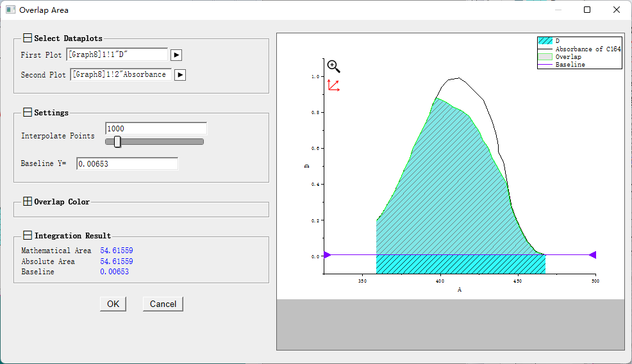Screen dimensions: 632x364
Task: Click the app icon in title bar
Action: tap(10, 10)
